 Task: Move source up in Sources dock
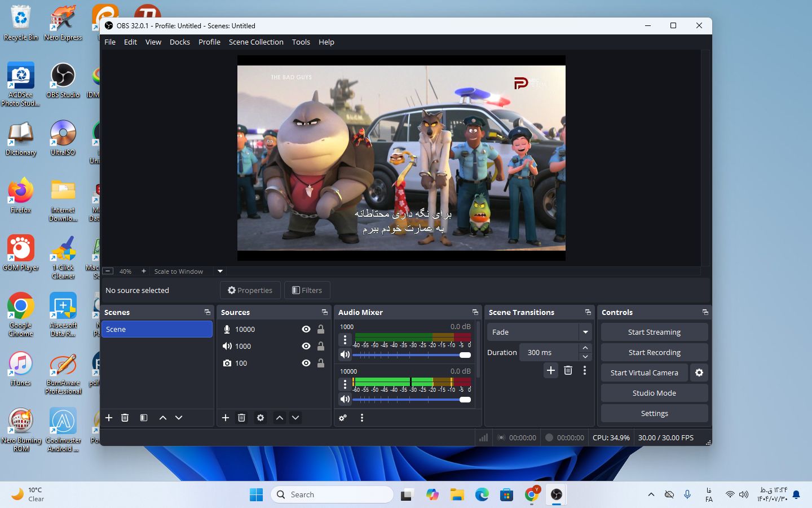(x=280, y=418)
